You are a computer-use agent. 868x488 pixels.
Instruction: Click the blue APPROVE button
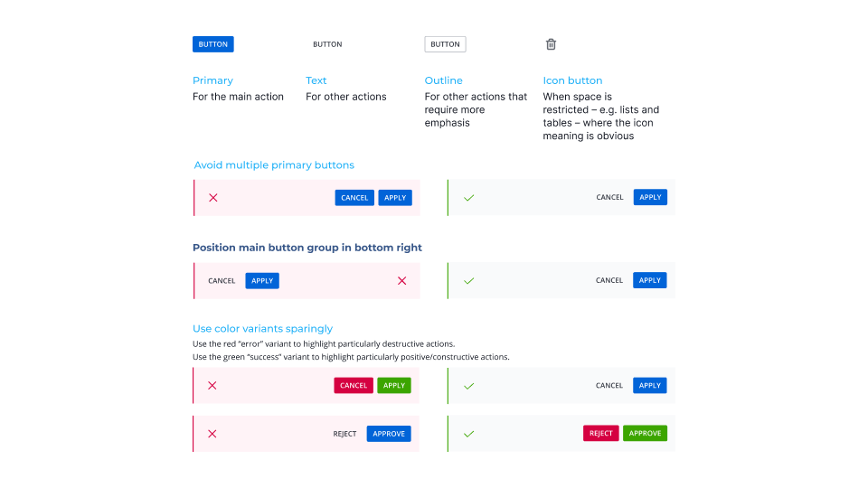point(389,434)
